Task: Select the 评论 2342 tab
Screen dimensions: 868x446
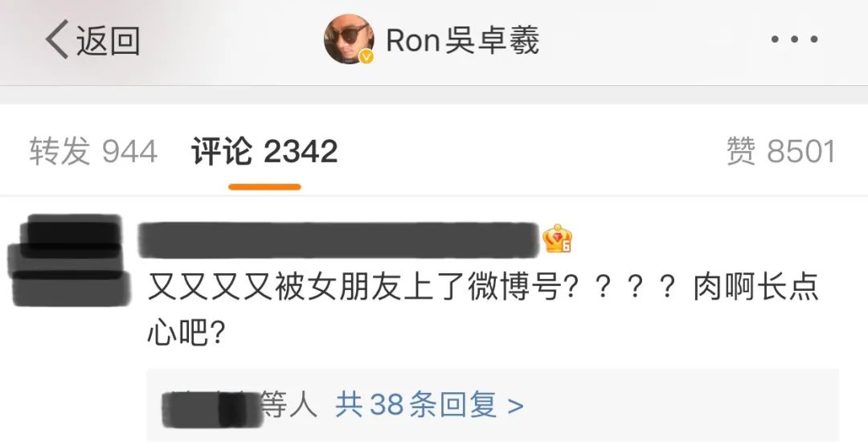Action: click(x=264, y=152)
